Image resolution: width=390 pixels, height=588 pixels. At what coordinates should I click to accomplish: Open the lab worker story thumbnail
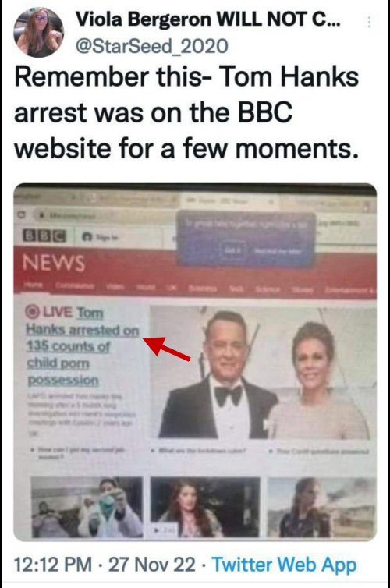point(87,507)
